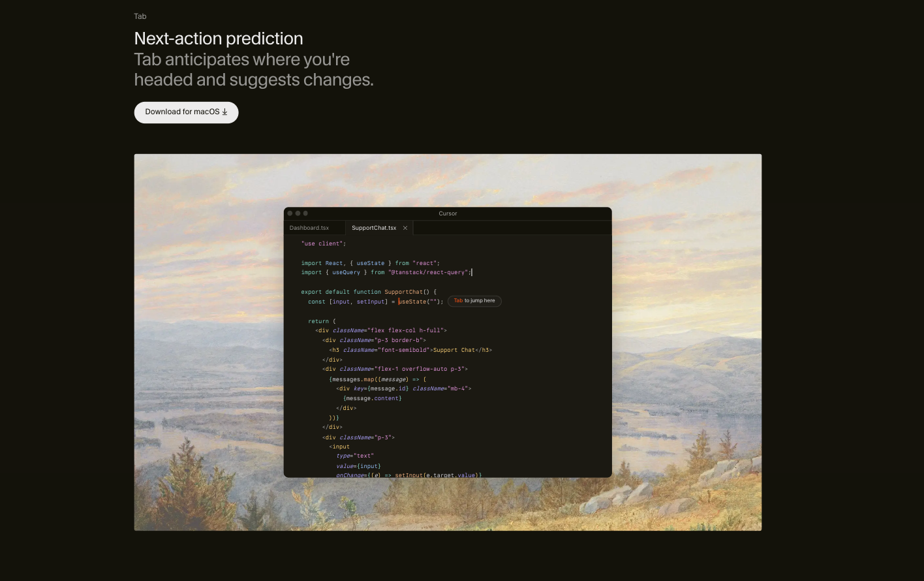Screen dimensions: 924x581
Task: Click the <input tag code line
Action: click(339, 447)
